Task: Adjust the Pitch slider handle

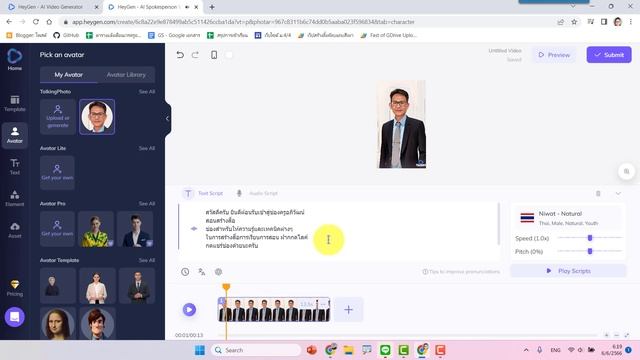Action: point(590,251)
